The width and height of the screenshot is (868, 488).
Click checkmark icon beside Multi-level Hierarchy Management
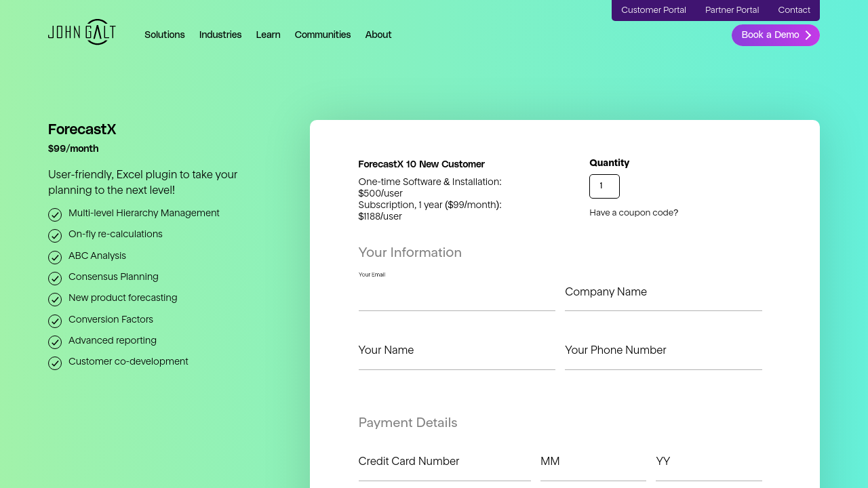pos(55,215)
